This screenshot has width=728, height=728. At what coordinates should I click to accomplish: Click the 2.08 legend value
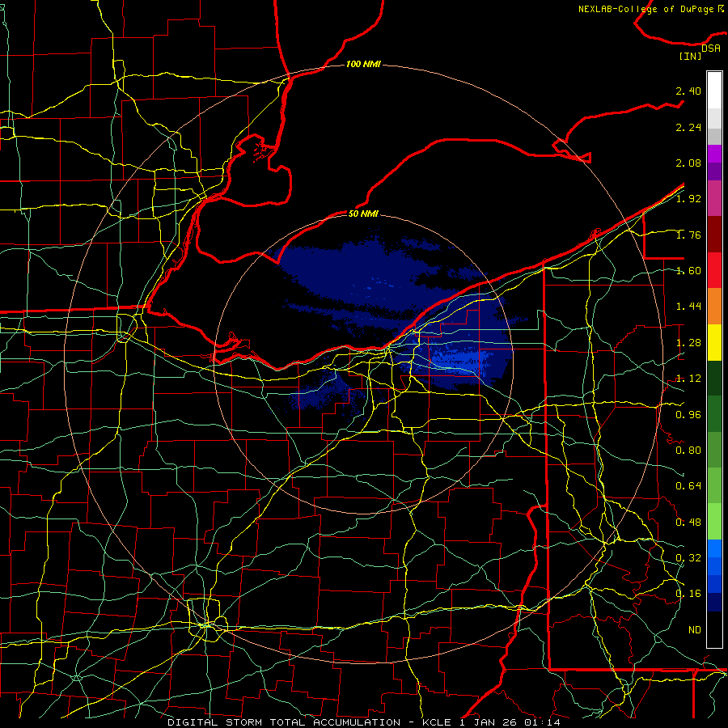688,163
